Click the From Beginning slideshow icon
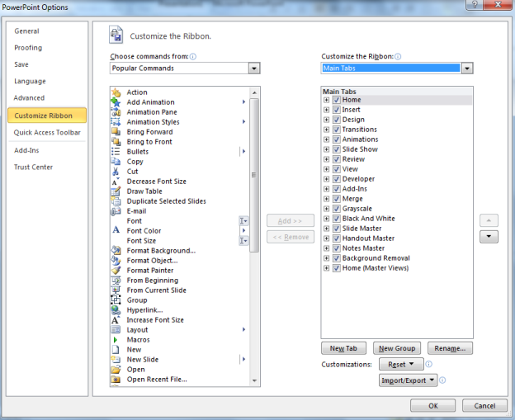This screenshot has height=420, width=515. coord(116,280)
